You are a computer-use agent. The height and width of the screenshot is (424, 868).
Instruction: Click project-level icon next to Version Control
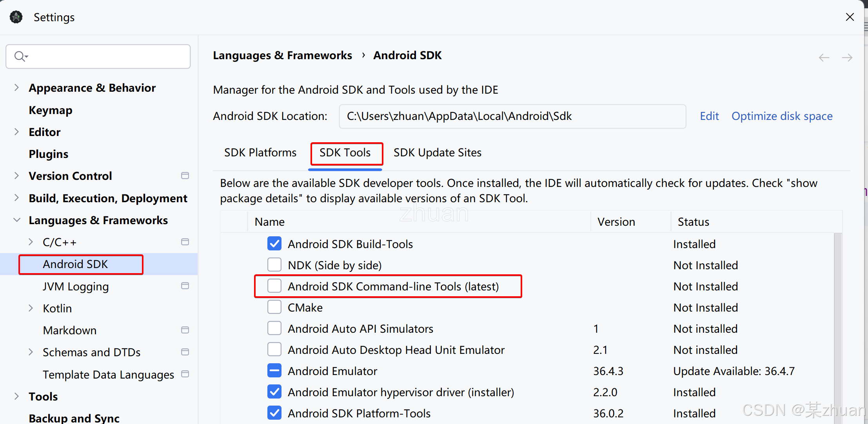[x=185, y=176]
